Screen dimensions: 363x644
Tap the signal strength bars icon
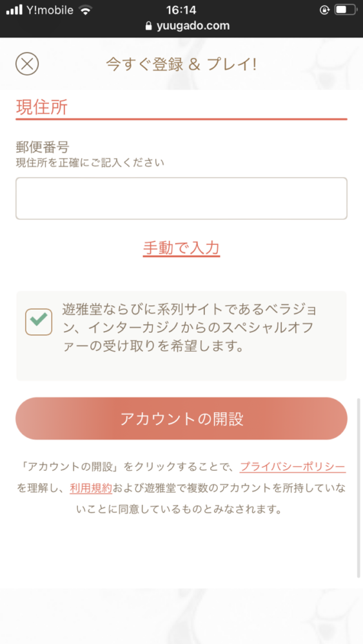(x=14, y=10)
